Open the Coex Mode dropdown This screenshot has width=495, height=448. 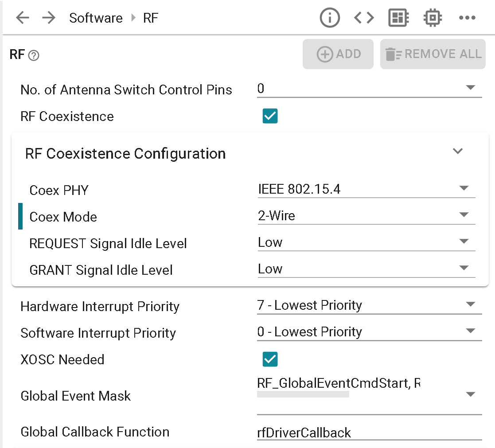464,214
